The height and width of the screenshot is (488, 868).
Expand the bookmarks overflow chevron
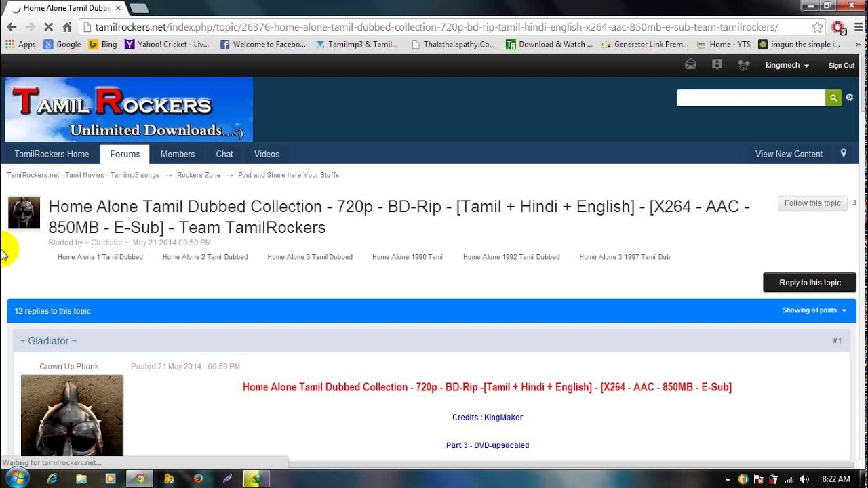(858, 45)
